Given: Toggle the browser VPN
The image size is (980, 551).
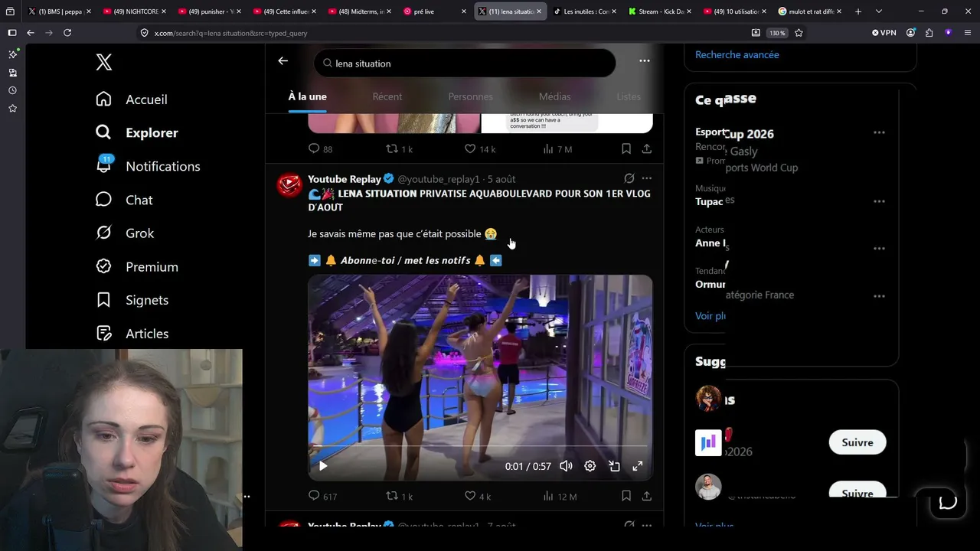Looking at the screenshot, I should pyautogui.click(x=884, y=33).
